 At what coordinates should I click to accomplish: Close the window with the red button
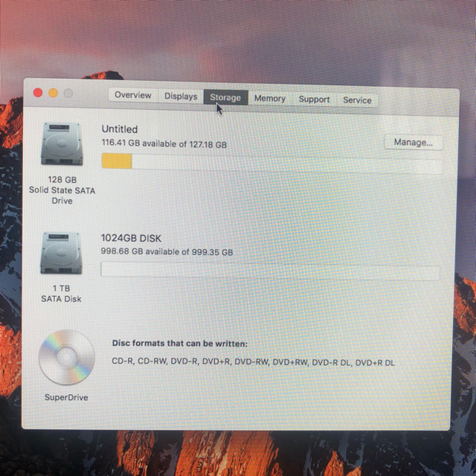38,92
